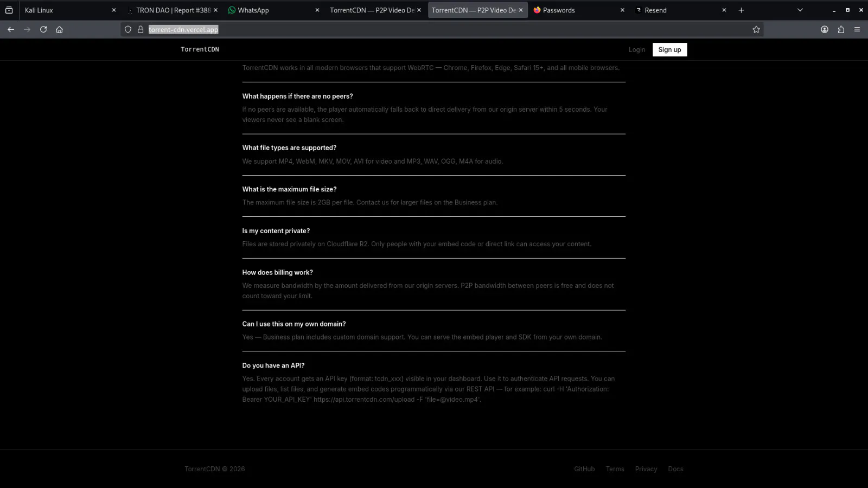Close the WhatsApp tab
The image size is (868, 488).
coord(317,10)
